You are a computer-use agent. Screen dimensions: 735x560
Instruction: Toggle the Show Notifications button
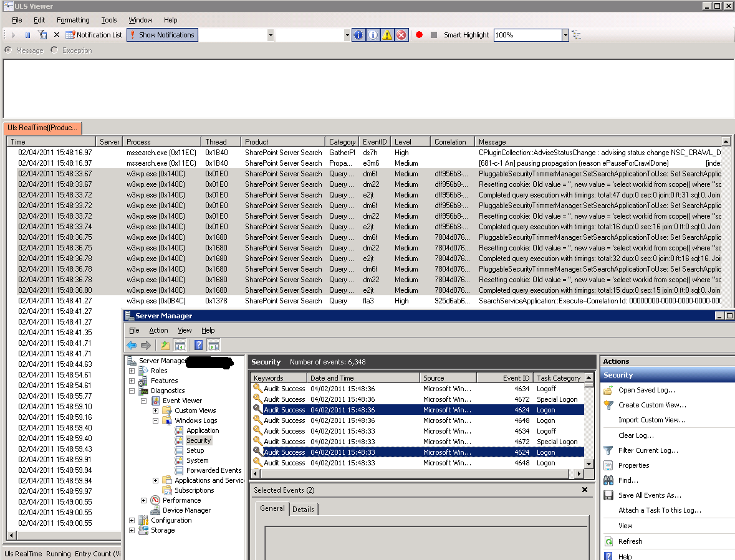click(162, 35)
